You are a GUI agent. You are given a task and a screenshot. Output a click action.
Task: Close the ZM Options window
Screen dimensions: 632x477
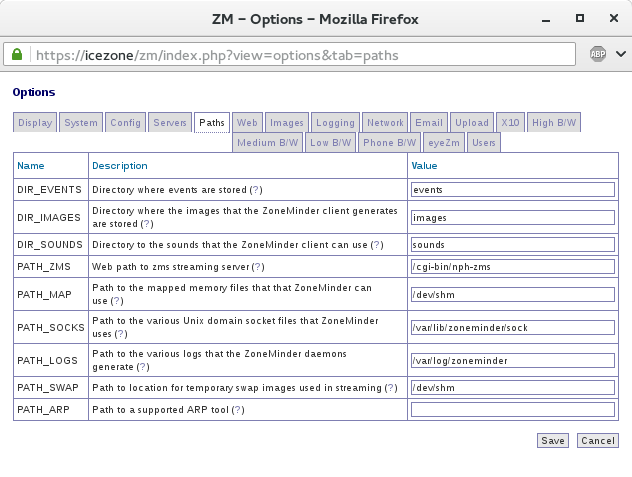coord(613,18)
